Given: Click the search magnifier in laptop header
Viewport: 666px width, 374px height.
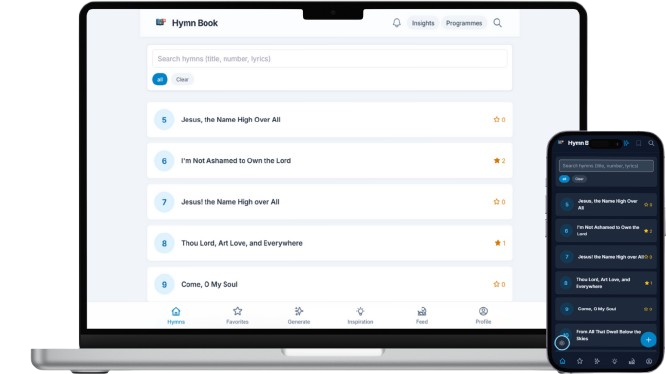Looking at the screenshot, I should point(497,23).
